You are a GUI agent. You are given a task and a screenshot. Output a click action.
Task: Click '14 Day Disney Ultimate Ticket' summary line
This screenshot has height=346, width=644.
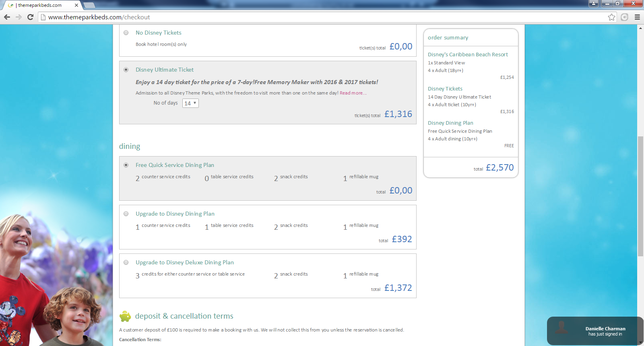click(459, 97)
